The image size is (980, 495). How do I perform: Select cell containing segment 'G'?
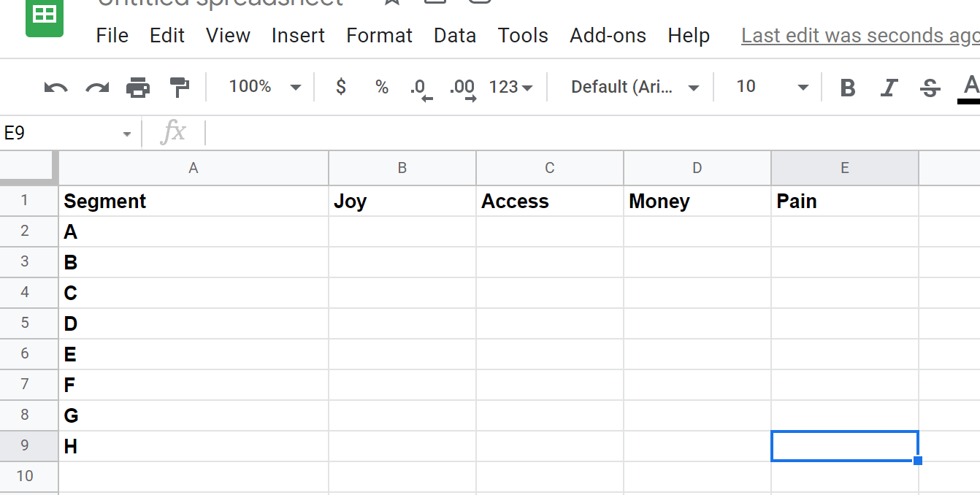coord(194,416)
